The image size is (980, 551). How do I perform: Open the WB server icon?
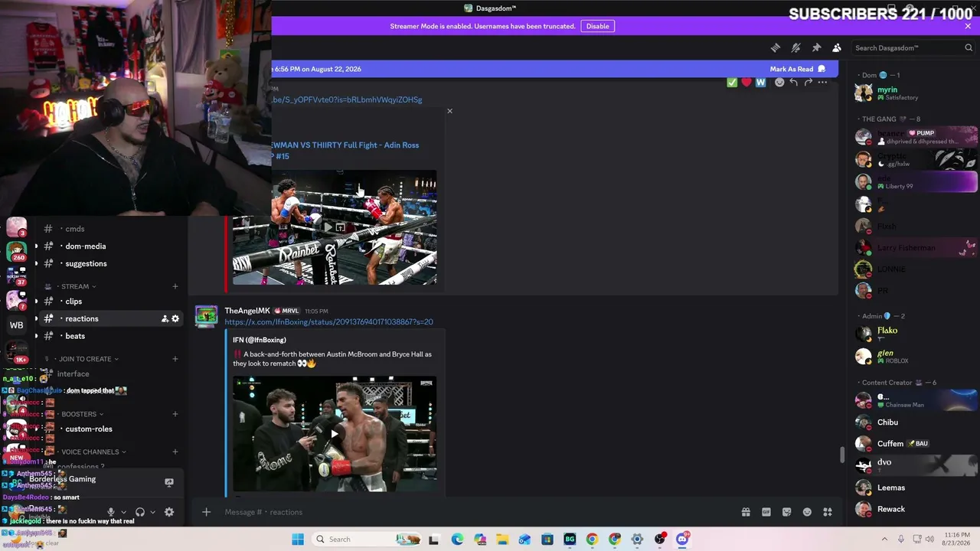(x=16, y=325)
